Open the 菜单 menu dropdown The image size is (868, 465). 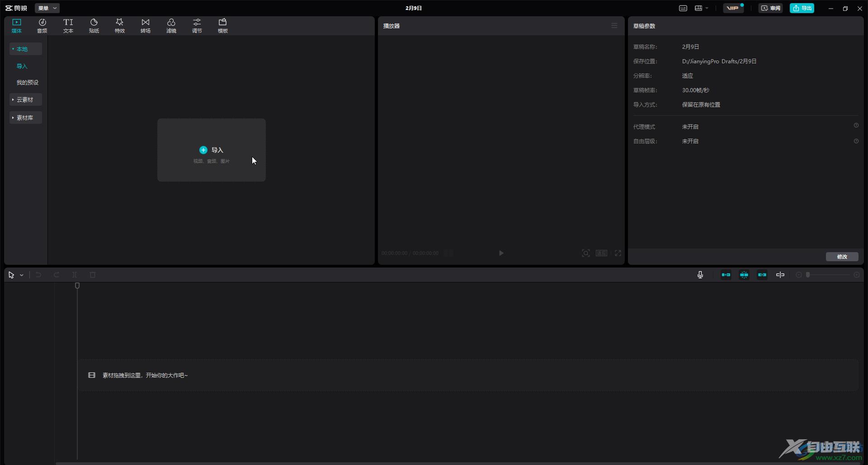click(x=47, y=8)
